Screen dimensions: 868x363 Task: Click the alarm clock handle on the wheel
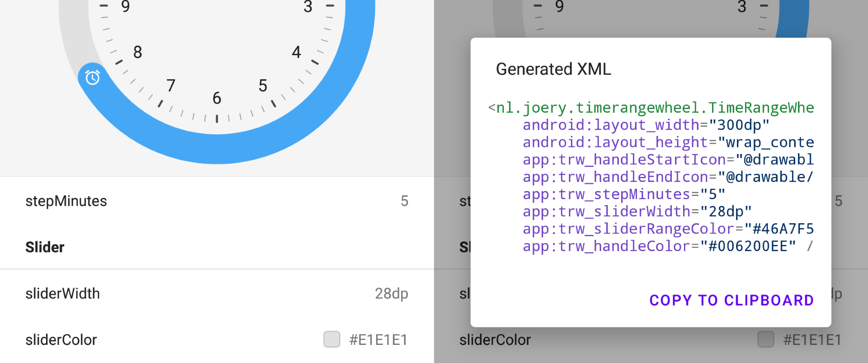click(93, 77)
